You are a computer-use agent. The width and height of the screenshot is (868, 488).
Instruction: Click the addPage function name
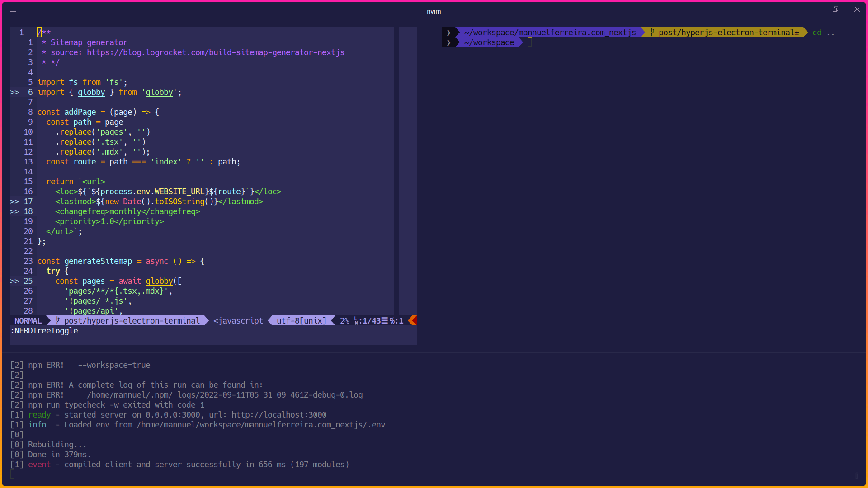click(x=80, y=112)
